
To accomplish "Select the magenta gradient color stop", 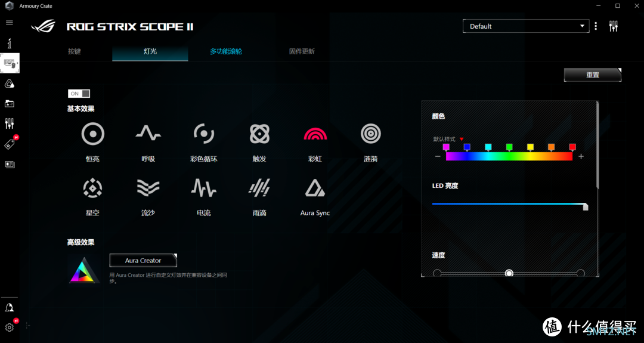I will [x=446, y=147].
